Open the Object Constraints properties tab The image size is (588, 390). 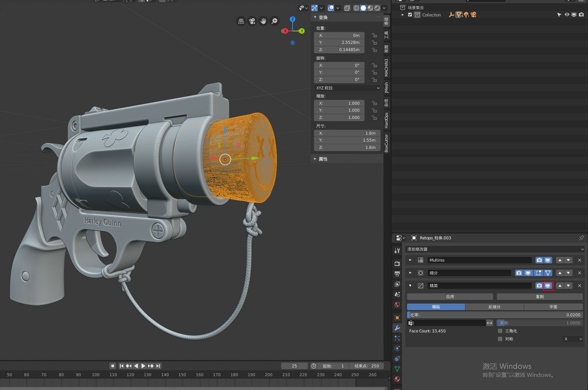(x=397, y=359)
